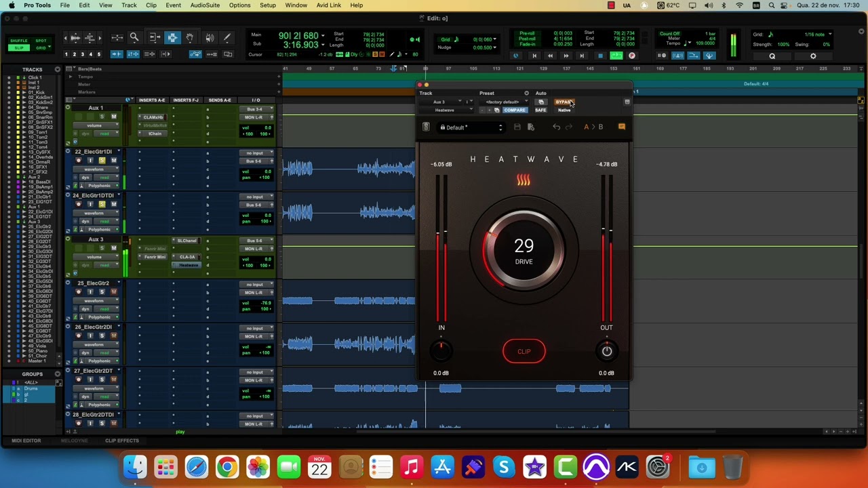
Task: Solo the Aux 1 track
Action: tap(102, 117)
